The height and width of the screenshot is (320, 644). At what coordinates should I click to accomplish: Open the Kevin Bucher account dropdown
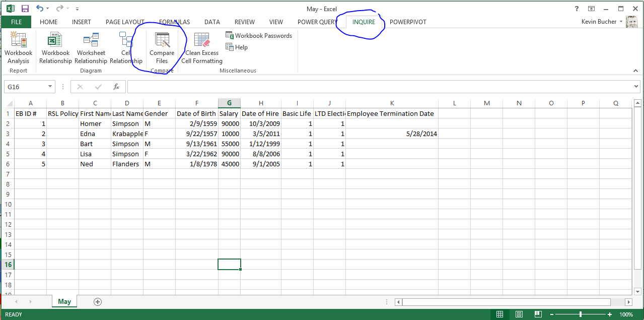click(621, 22)
